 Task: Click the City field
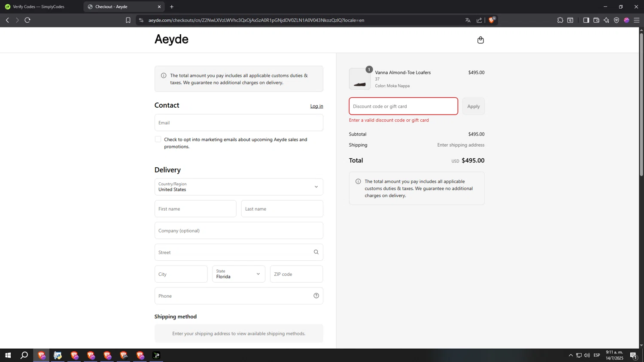pyautogui.click(x=181, y=274)
